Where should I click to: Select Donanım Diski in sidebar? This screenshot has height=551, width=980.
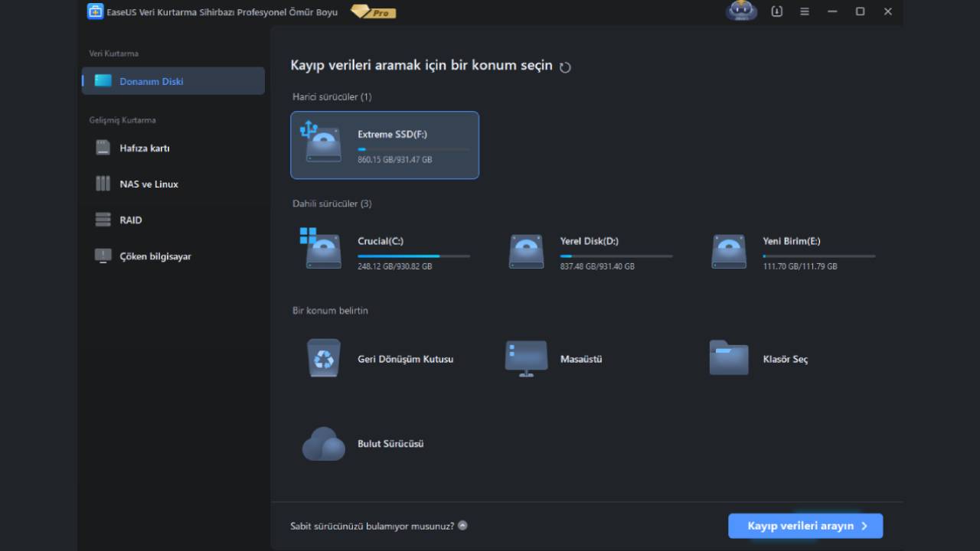173,81
